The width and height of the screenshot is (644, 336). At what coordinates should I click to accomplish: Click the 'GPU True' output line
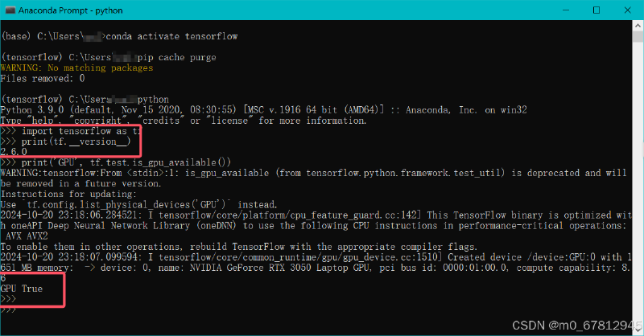click(x=22, y=289)
